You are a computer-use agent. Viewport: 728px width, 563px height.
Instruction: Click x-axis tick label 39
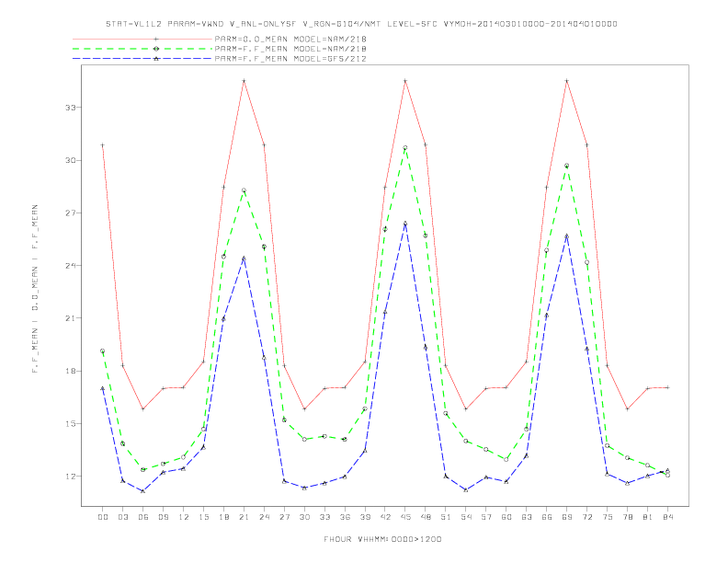pos(365,517)
